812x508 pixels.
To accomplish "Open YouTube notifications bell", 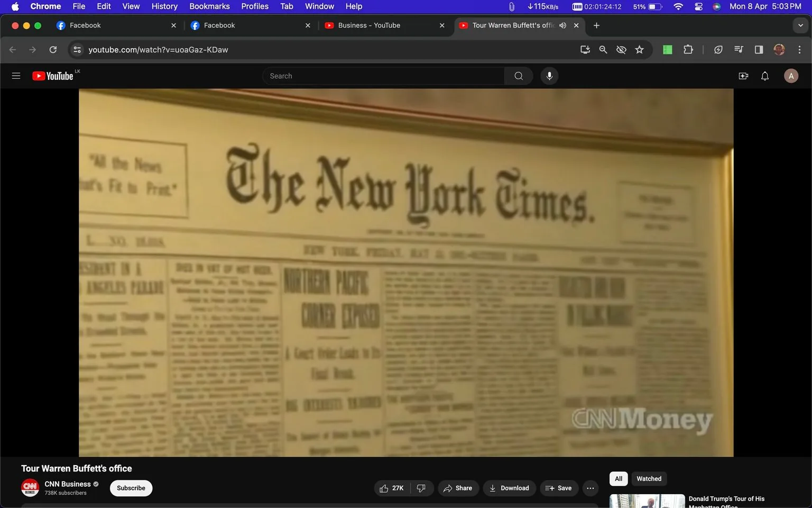I will (x=764, y=76).
